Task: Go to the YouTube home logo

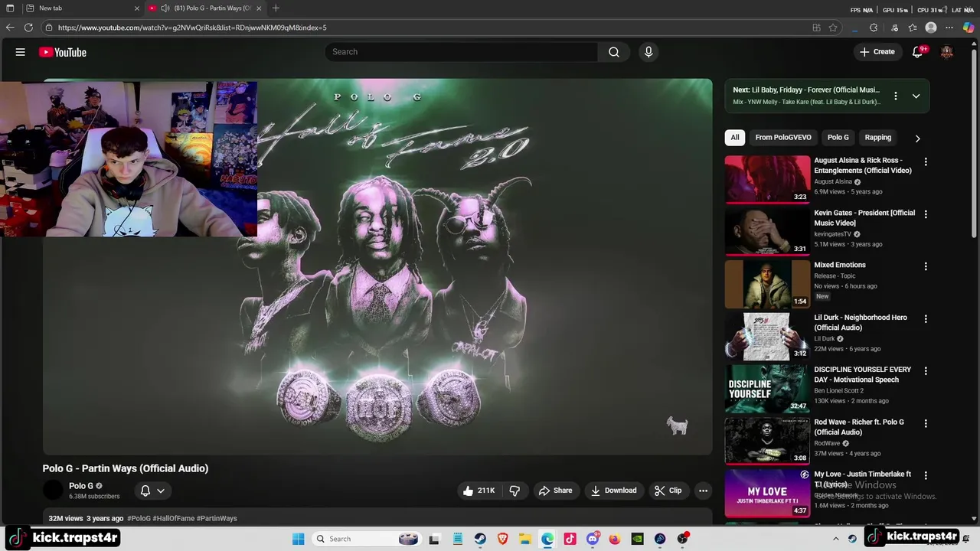Action: (63, 52)
